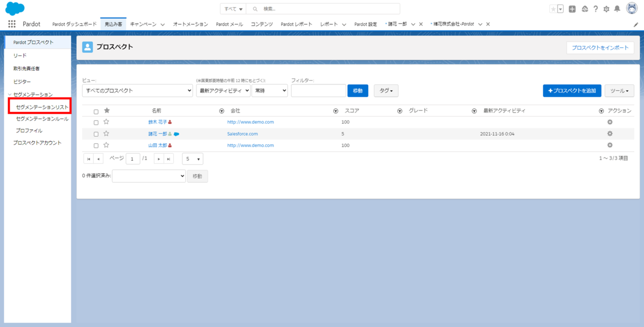
Task: Open filter menu for 名前 column
Action: coord(222,111)
